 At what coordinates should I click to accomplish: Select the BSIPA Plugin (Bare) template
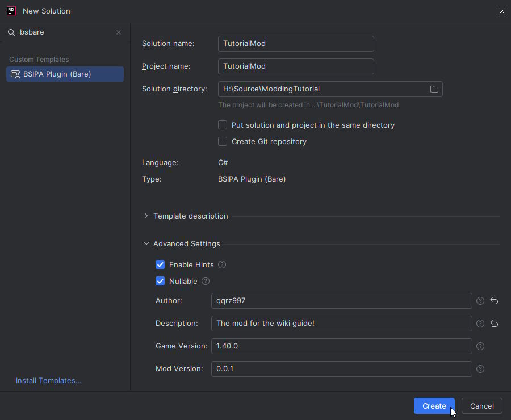[x=65, y=74]
